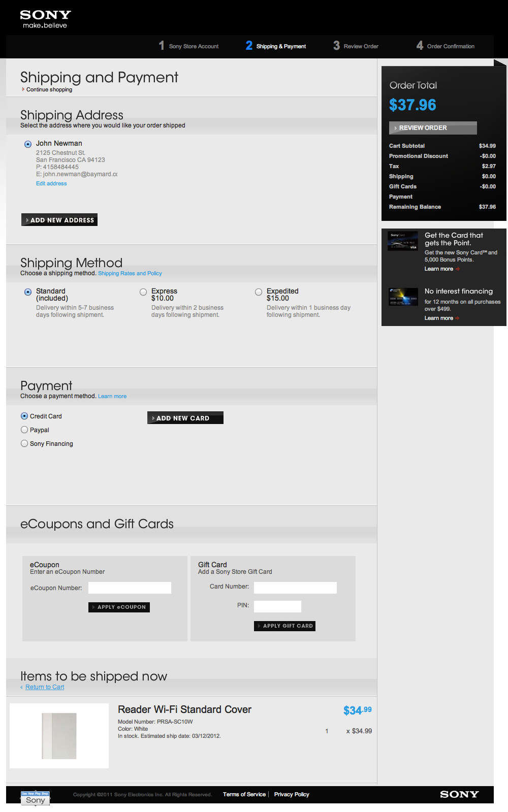Select the Remaining Balance label

(415, 207)
